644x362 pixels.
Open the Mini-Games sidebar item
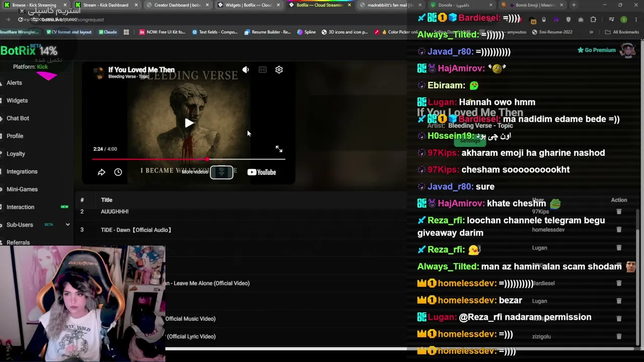(22, 189)
